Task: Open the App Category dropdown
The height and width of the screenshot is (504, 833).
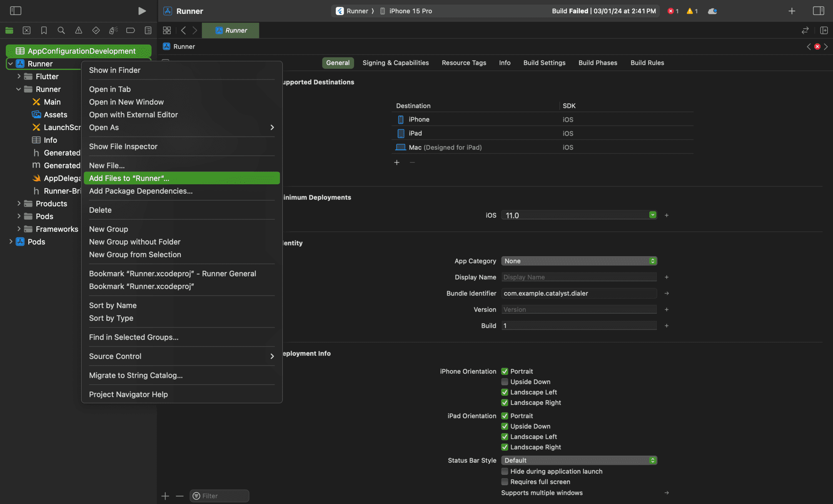Action: pyautogui.click(x=579, y=261)
